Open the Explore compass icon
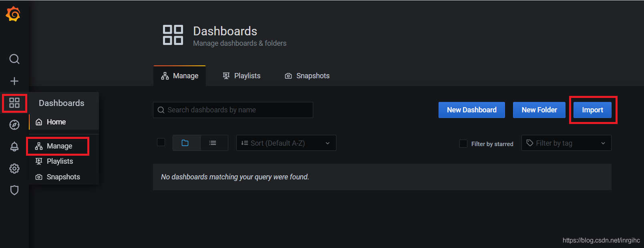The image size is (644, 248). tap(14, 125)
